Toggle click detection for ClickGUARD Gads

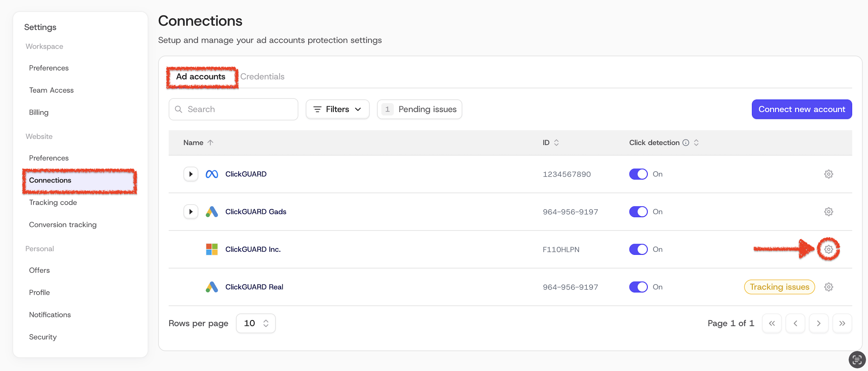[638, 212]
